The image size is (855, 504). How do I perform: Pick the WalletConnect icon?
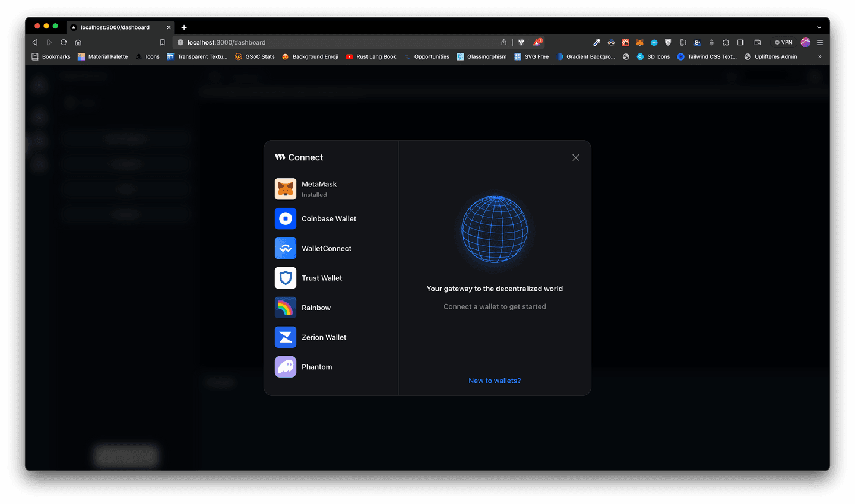click(286, 248)
